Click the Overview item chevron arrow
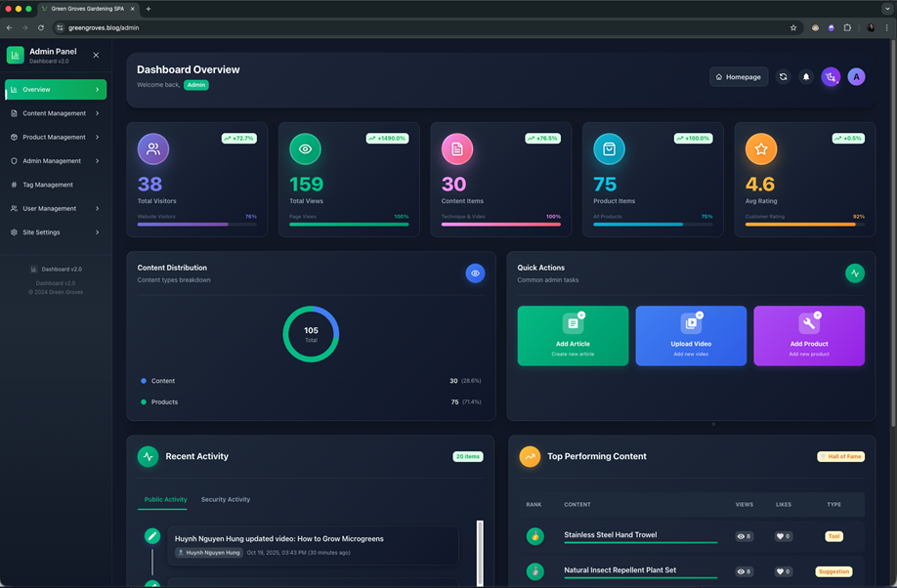 [98, 89]
